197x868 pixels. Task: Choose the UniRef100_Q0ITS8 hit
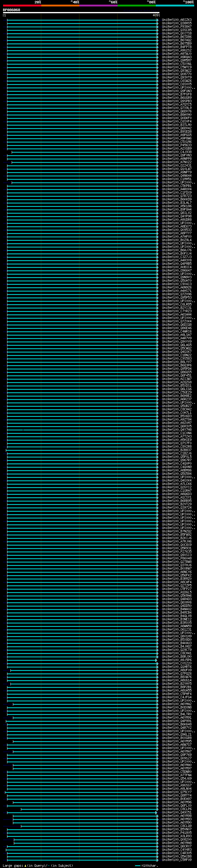pos(176,33)
